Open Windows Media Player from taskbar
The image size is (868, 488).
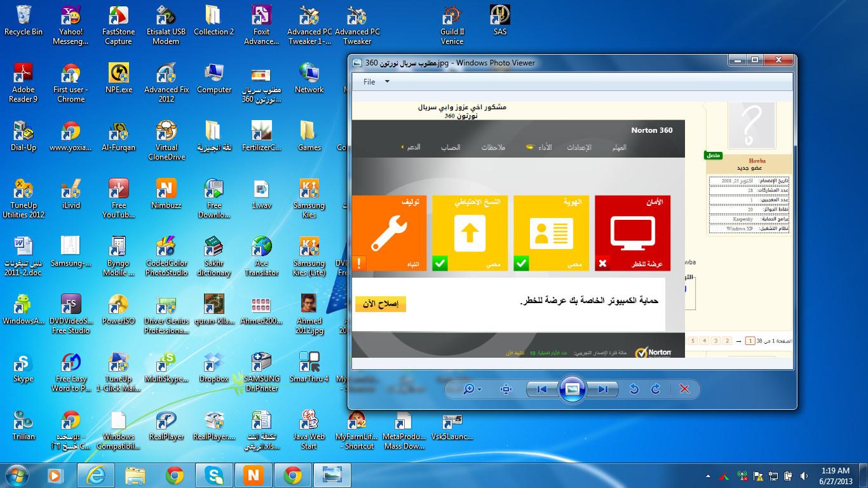(x=55, y=475)
